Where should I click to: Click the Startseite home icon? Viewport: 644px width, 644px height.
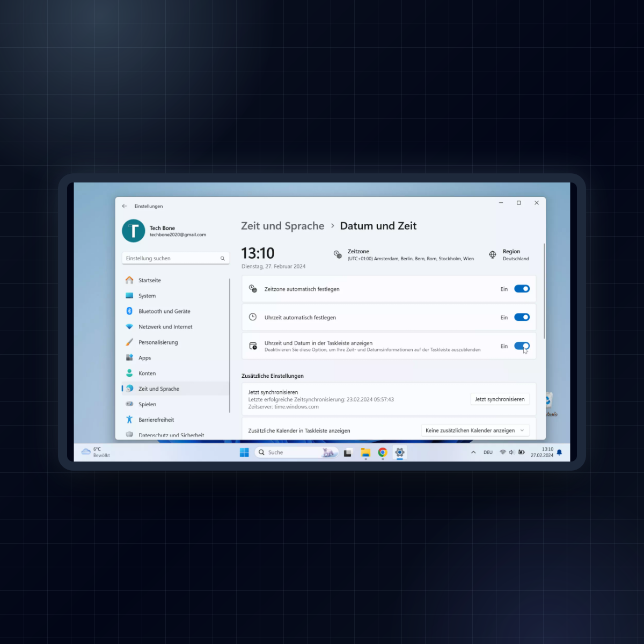129,280
